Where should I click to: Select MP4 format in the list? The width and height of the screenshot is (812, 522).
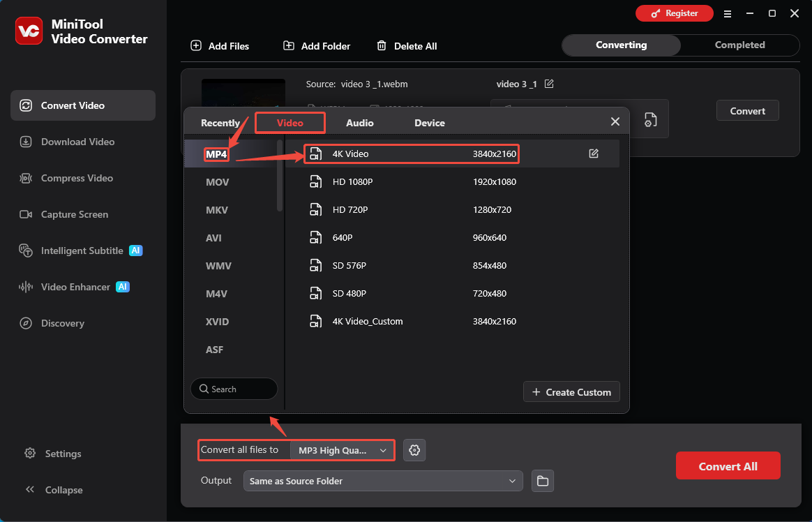pos(216,154)
